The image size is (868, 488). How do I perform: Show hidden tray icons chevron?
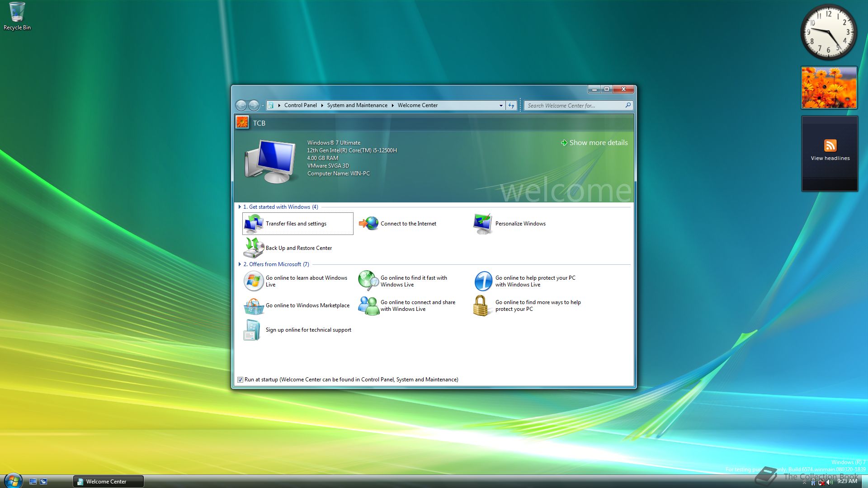(804, 483)
